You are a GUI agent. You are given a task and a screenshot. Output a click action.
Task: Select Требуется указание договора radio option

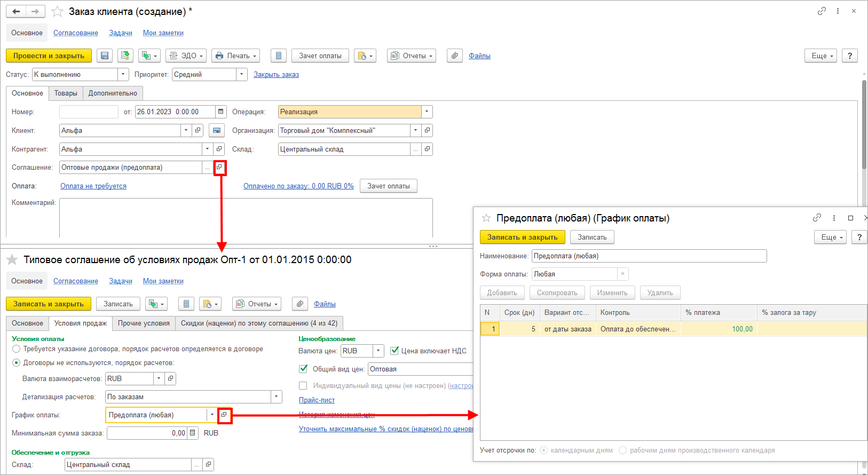(17, 349)
